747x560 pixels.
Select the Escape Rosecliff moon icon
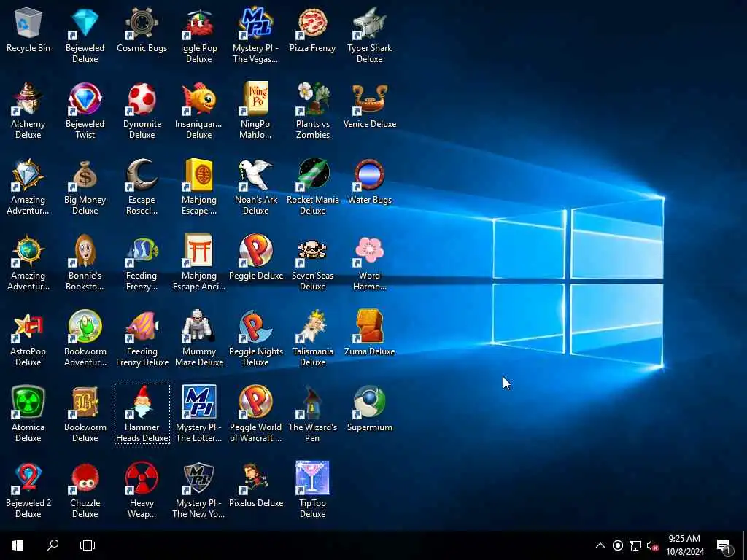[142, 174]
